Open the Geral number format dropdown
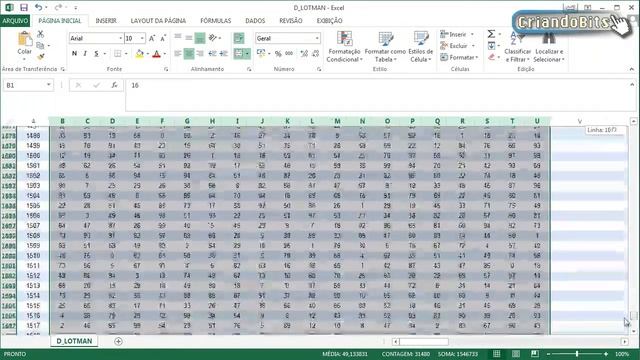 pos(317,38)
